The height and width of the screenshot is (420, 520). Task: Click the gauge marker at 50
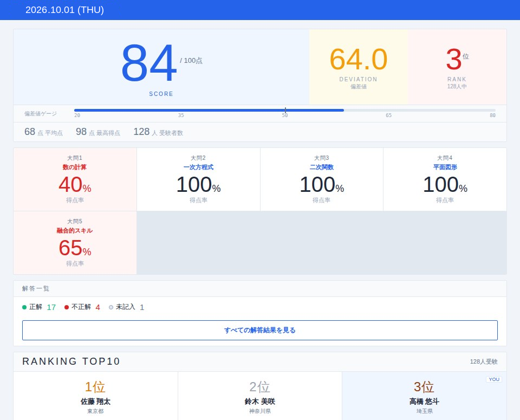pos(285,110)
